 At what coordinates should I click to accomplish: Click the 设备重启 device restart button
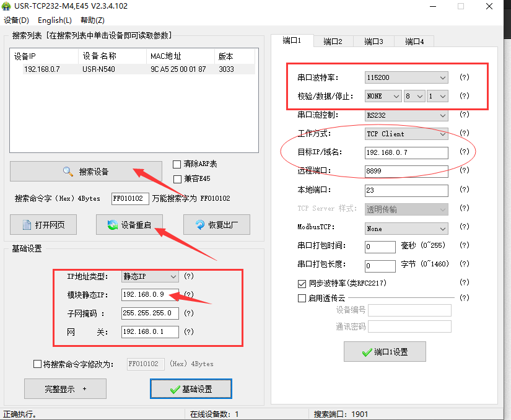[129, 225]
